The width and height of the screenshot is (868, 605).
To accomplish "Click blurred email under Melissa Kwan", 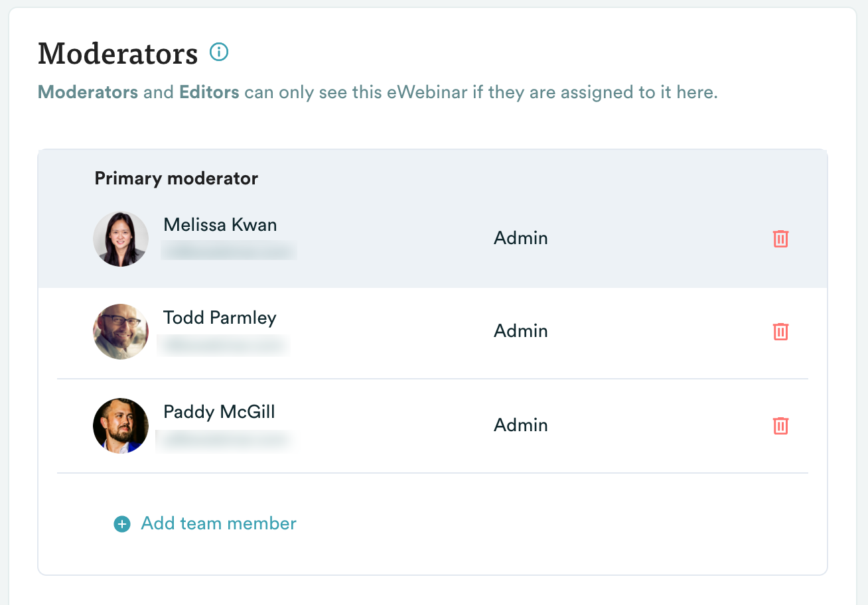I will tap(228, 250).
